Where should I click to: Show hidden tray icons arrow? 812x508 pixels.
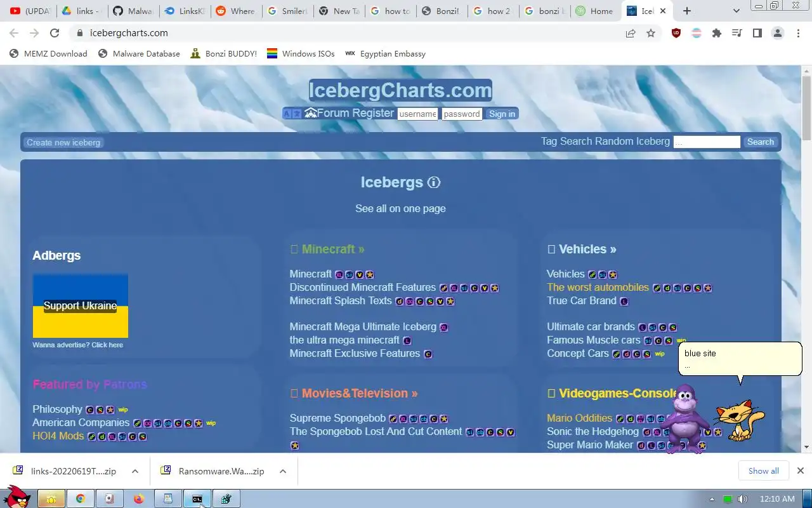(712, 499)
